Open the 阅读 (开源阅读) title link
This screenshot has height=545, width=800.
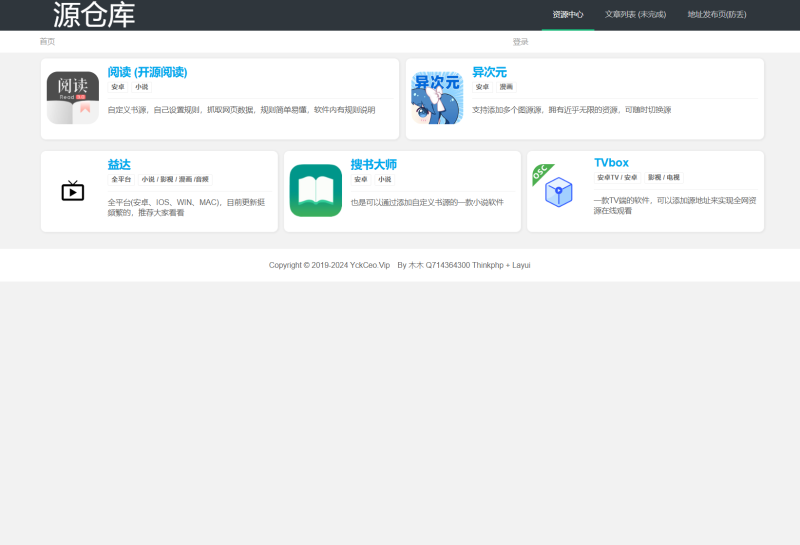pyautogui.click(x=147, y=72)
